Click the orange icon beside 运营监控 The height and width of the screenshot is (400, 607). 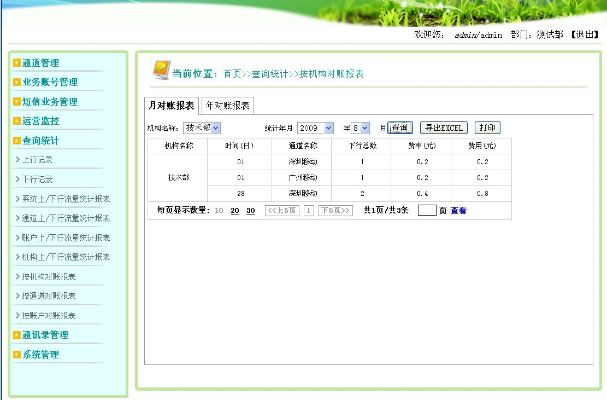click(17, 121)
